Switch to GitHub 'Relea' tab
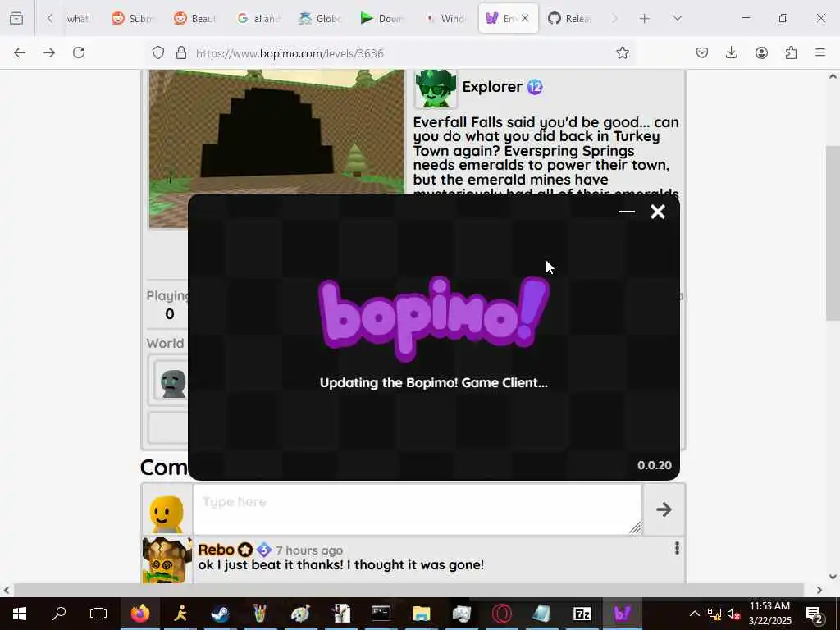 (569, 18)
